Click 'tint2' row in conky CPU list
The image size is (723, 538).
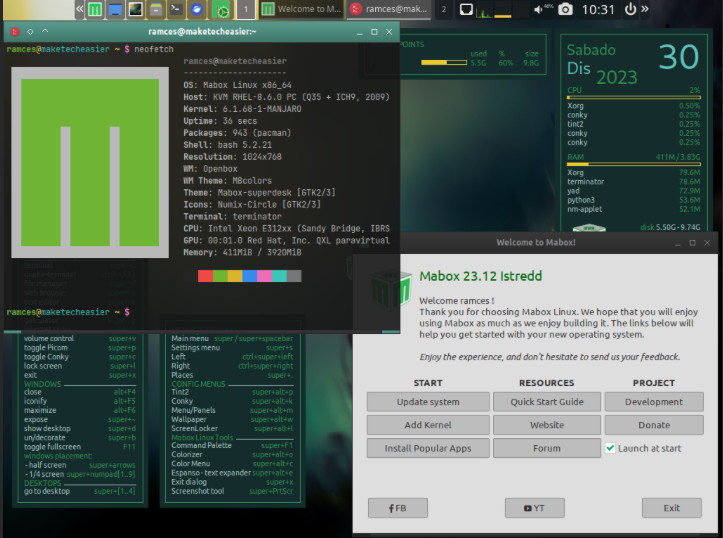pyautogui.click(x=634, y=124)
